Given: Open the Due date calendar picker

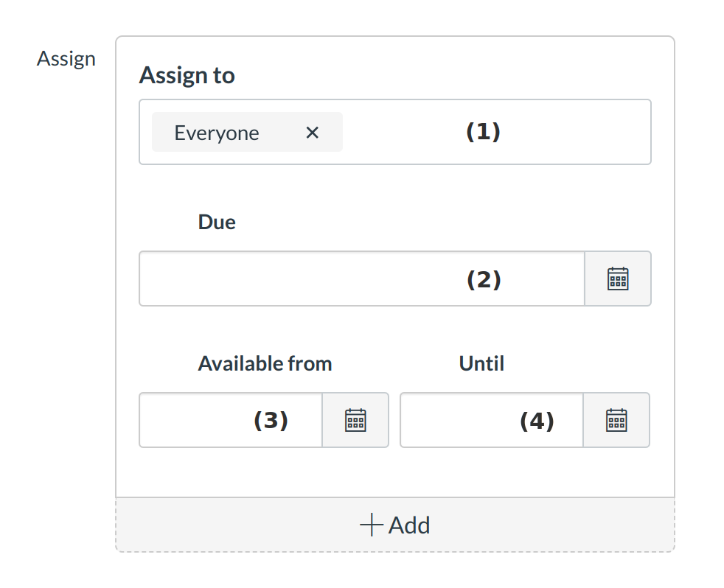Looking at the screenshot, I should pyautogui.click(x=618, y=279).
